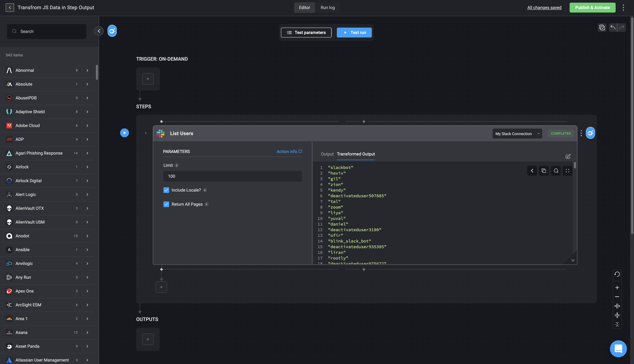634x364 pixels.
Task: Click the AI copilot robot icon near search
Action: coord(112,31)
